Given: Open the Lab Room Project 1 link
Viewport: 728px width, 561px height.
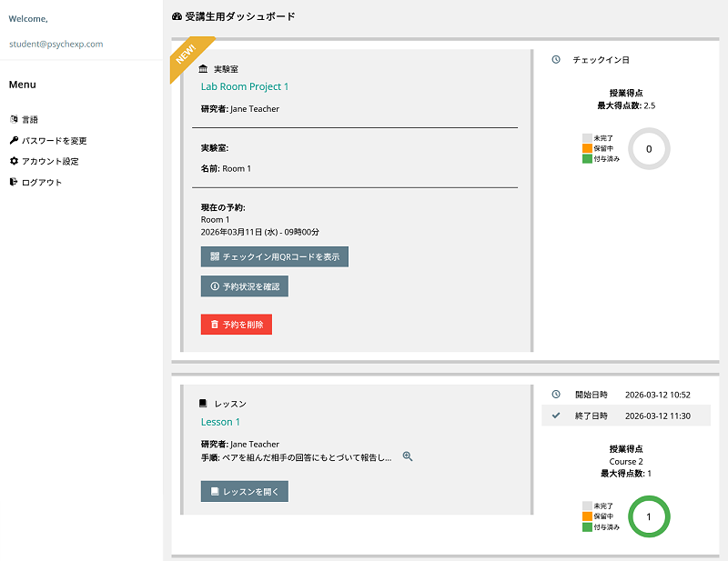Looking at the screenshot, I should click(x=245, y=86).
